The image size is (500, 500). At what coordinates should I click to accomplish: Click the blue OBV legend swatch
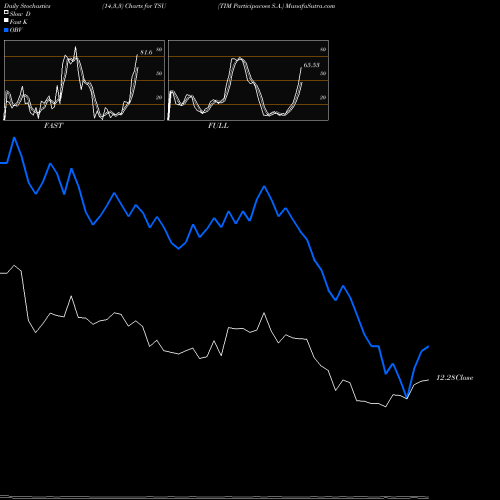click(6, 30)
